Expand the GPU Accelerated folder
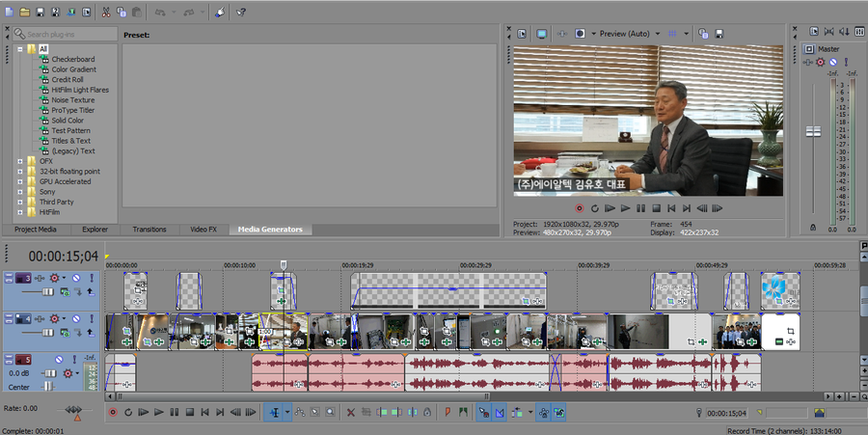Viewport: 868px width, 435px height. coord(20,181)
